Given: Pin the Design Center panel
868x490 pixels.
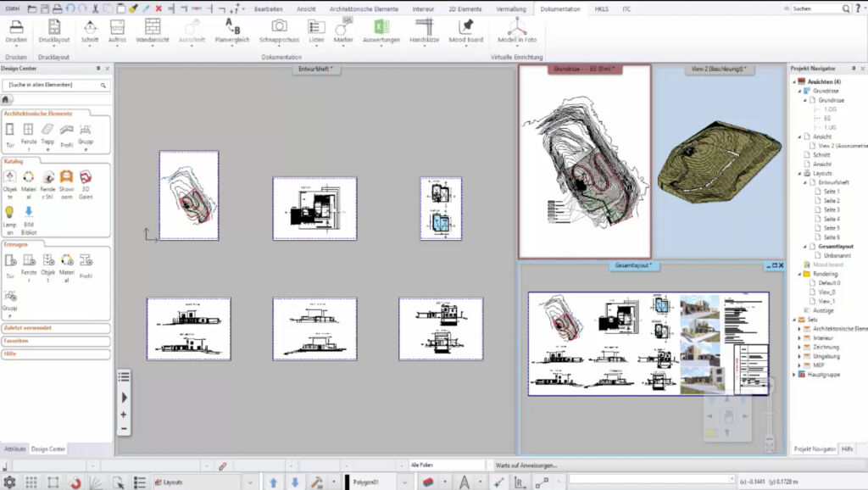Looking at the screenshot, I should pos(98,68).
